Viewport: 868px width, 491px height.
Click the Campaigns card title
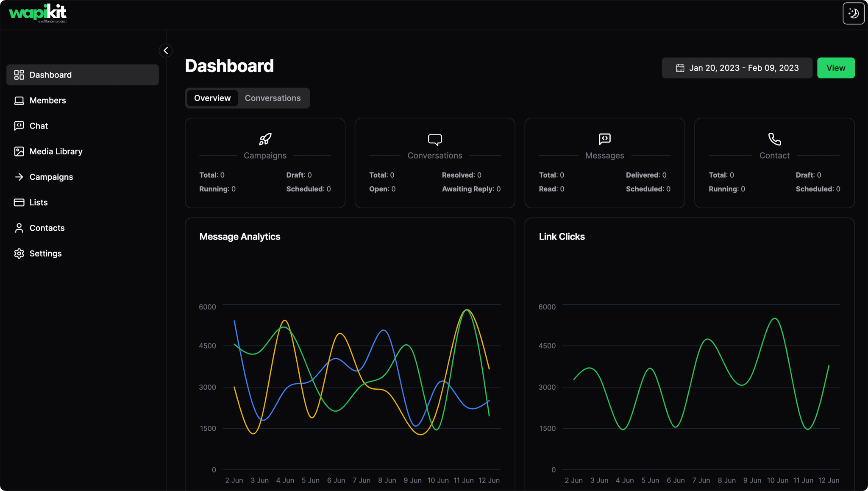click(265, 156)
